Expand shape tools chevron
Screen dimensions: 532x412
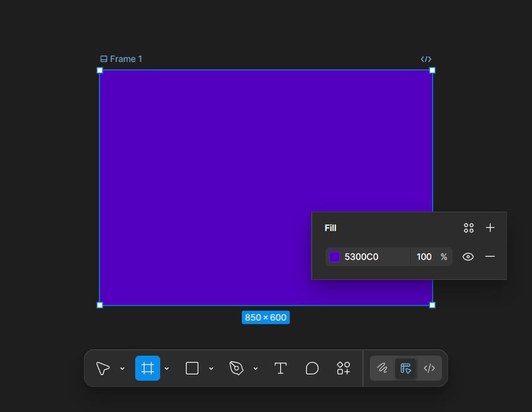(211, 369)
